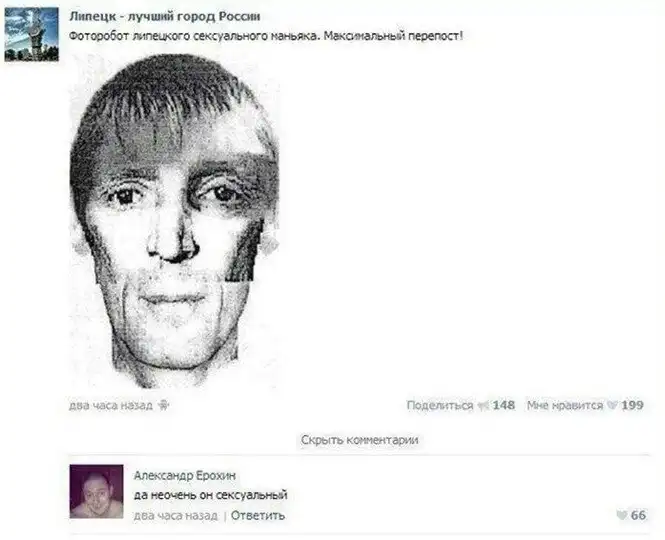Click the share count 148
Screen dimensions: 665x540
coord(504,406)
